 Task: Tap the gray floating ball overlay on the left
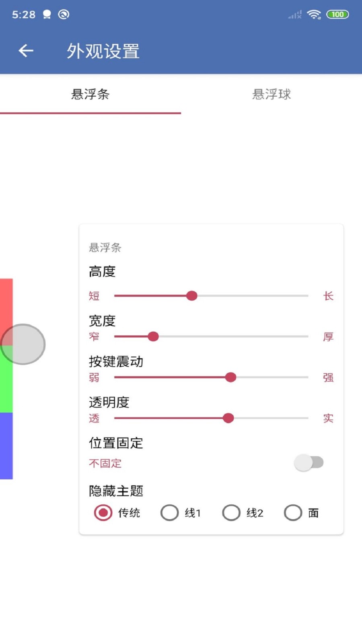click(x=23, y=344)
